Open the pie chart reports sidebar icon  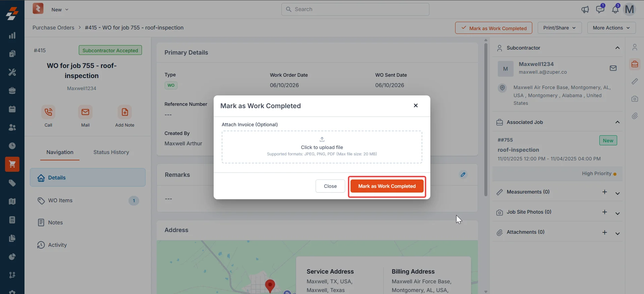tap(12, 257)
